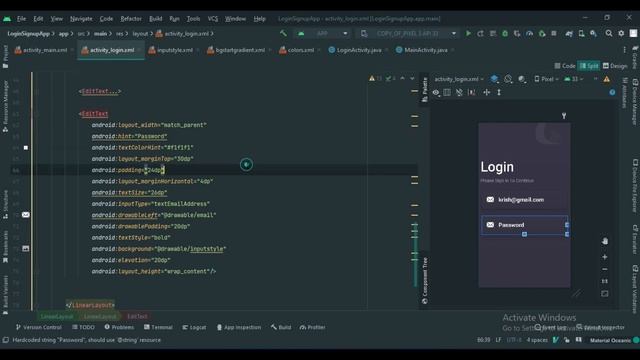Click the EditText breadcrumb at the editor bottom
This screenshot has height=360, width=640.
click(x=137, y=316)
